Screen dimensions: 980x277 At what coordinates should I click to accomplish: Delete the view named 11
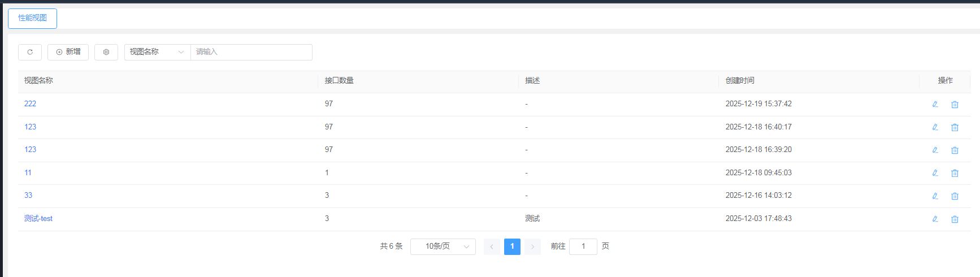955,173
